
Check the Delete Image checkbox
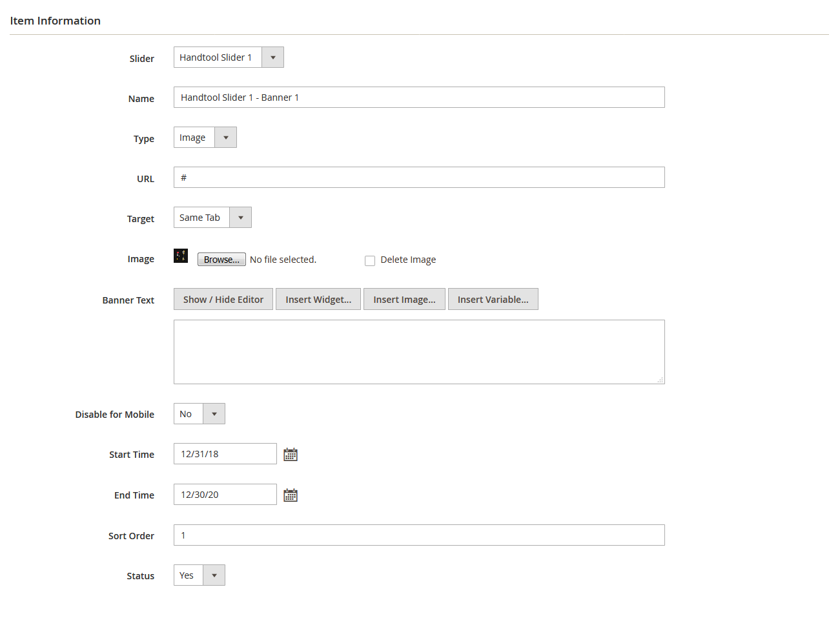370,260
